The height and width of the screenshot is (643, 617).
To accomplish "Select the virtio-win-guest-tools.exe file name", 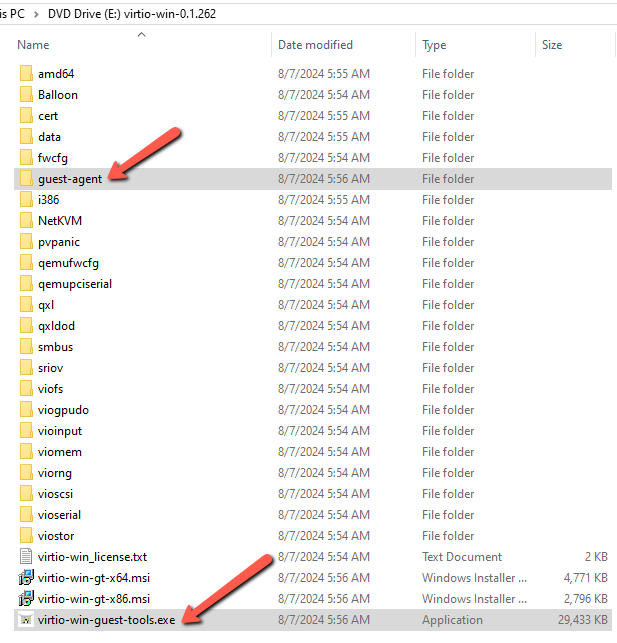I will [107, 620].
